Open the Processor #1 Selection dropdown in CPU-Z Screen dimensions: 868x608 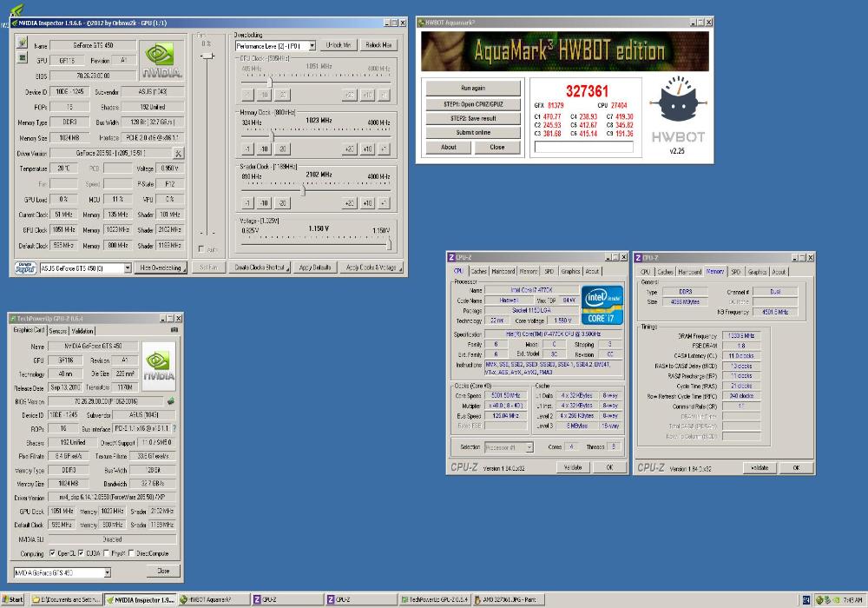(x=509, y=447)
